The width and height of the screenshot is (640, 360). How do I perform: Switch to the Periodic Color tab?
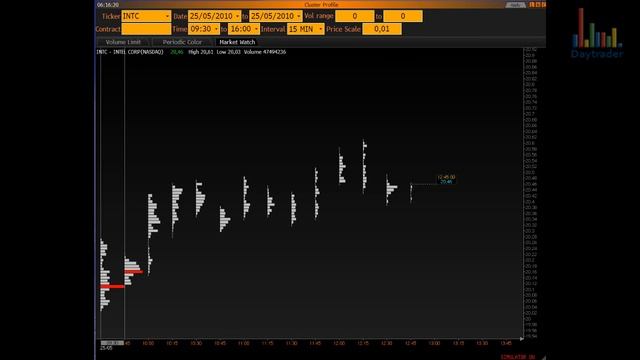(x=182, y=42)
